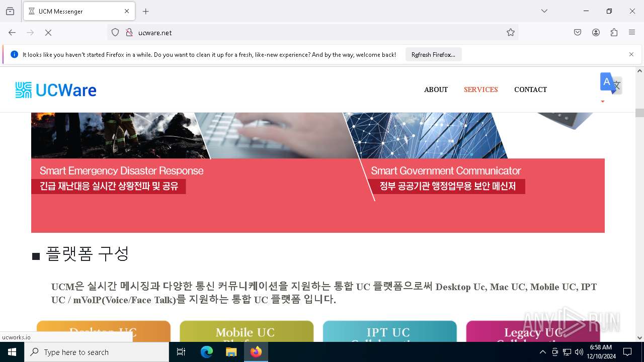Image resolution: width=644 pixels, height=362 pixels.
Task: Open the SERVICES menu item
Action: 480,89
